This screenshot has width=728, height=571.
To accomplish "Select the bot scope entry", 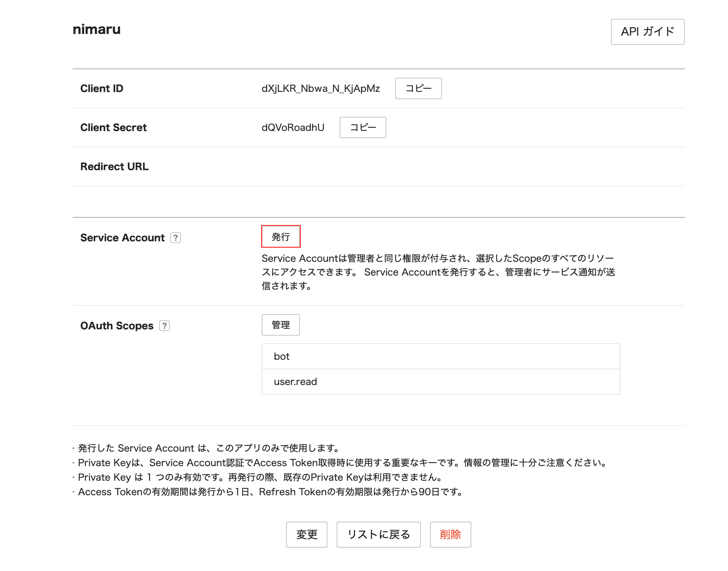I will click(440, 356).
